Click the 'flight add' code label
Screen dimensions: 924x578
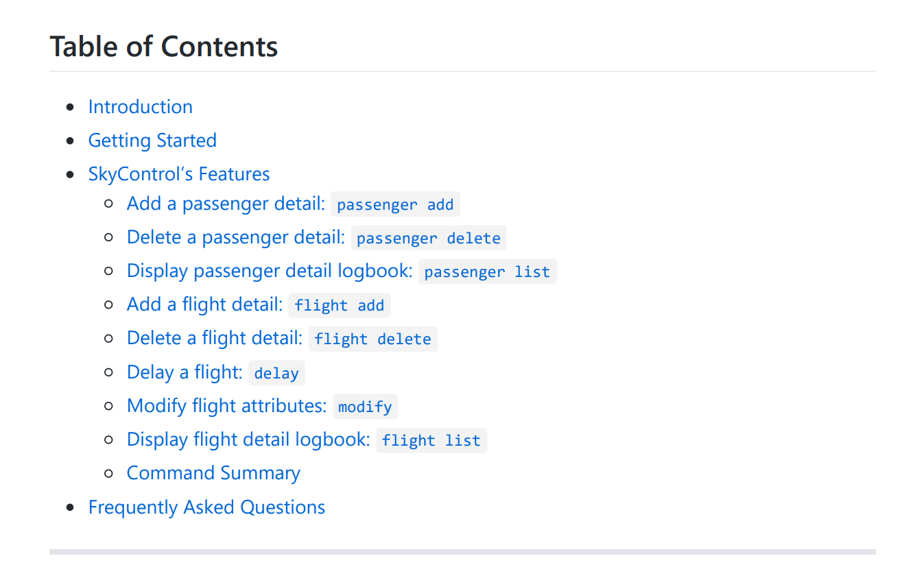(339, 306)
